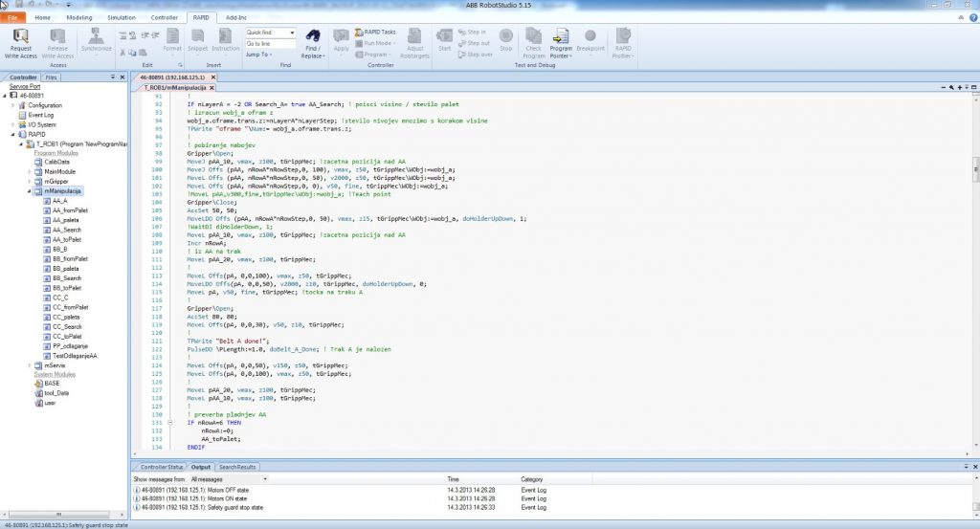Click the Adjust Robtargets icon

tap(415, 36)
